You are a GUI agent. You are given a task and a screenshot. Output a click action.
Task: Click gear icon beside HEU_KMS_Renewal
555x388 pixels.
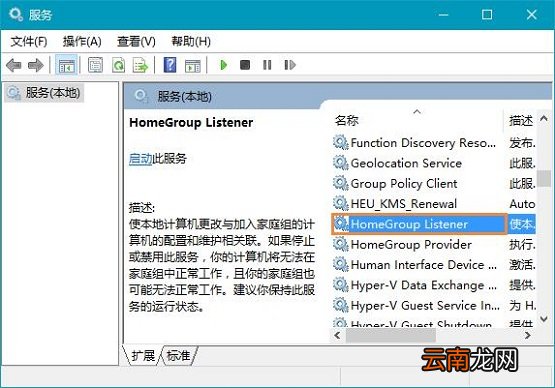pos(341,203)
